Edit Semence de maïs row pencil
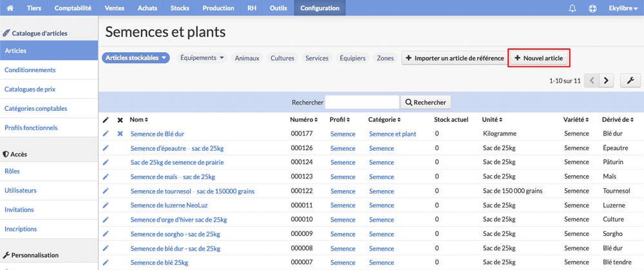644x270 pixels. click(x=106, y=177)
